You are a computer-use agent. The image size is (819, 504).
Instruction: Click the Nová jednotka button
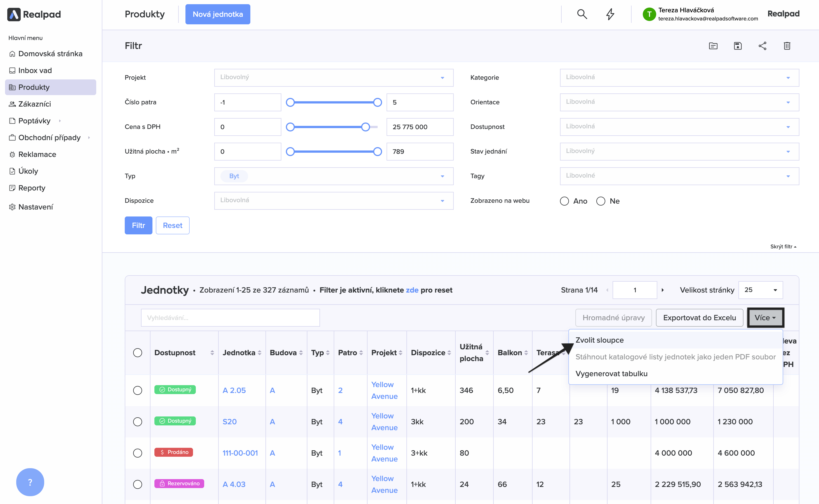[x=218, y=14]
